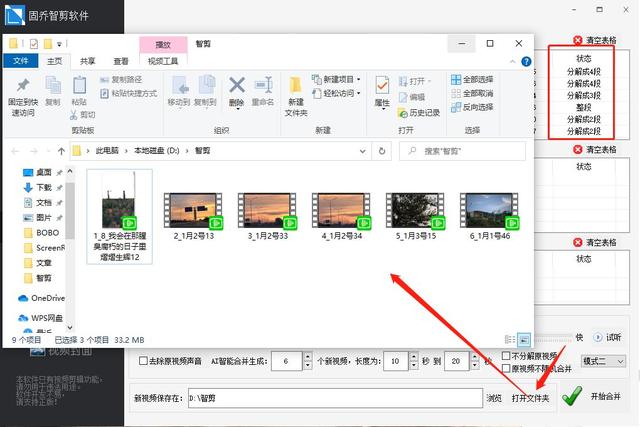Open the Video Tools (视频工具) tab
The image size is (640, 427).
[163, 61]
